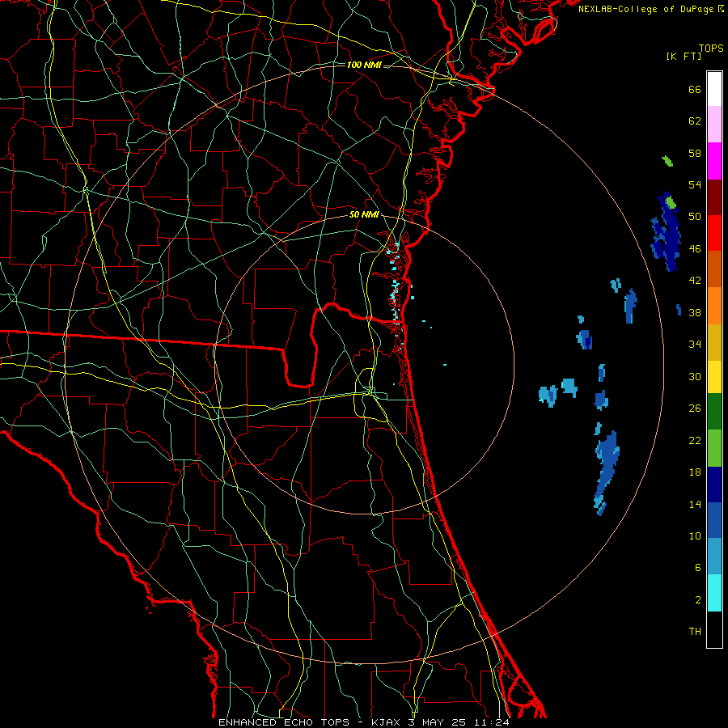Click the legend value "14"
Viewport: 728px width, 728px height.
[695, 505]
